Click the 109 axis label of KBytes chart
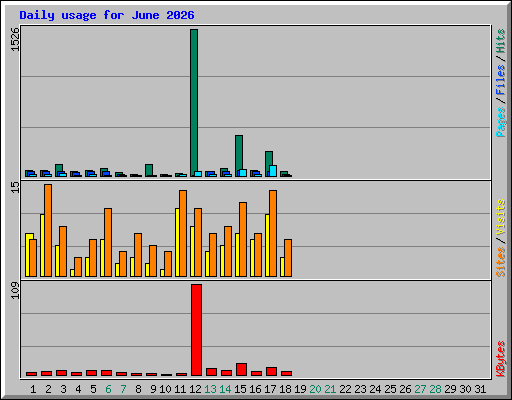This screenshot has width=512, height=400. [15, 290]
